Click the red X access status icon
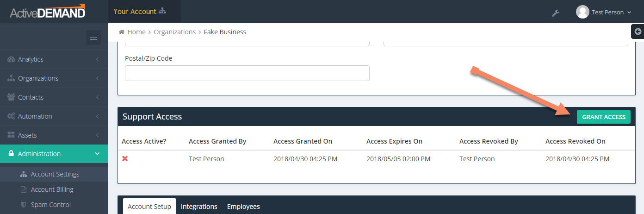Viewport: 644px width, 214px height. [x=125, y=158]
